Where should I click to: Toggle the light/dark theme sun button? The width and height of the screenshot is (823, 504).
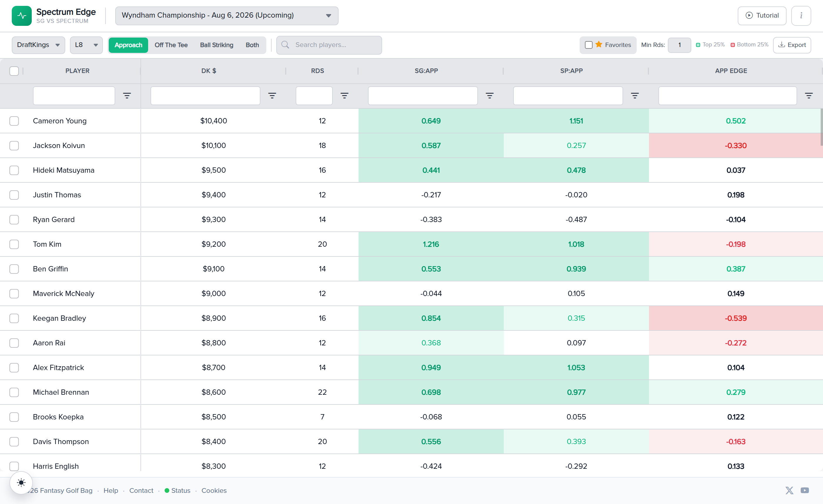[21, 482]
